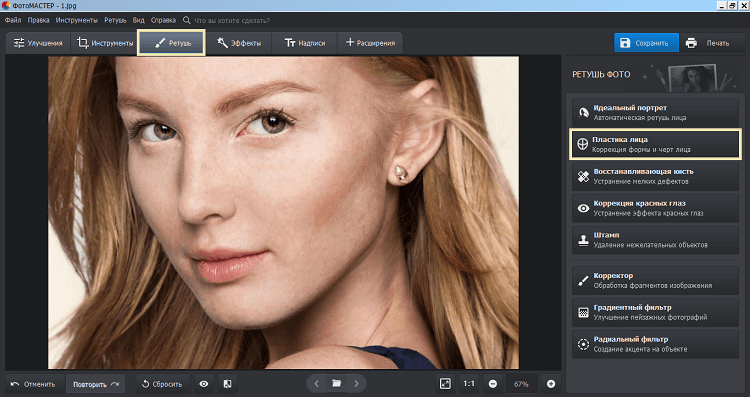Click the ФотоМАСТЕР app icon in title bar
This screenshot has height=397, width=750.
pos(6,5)
